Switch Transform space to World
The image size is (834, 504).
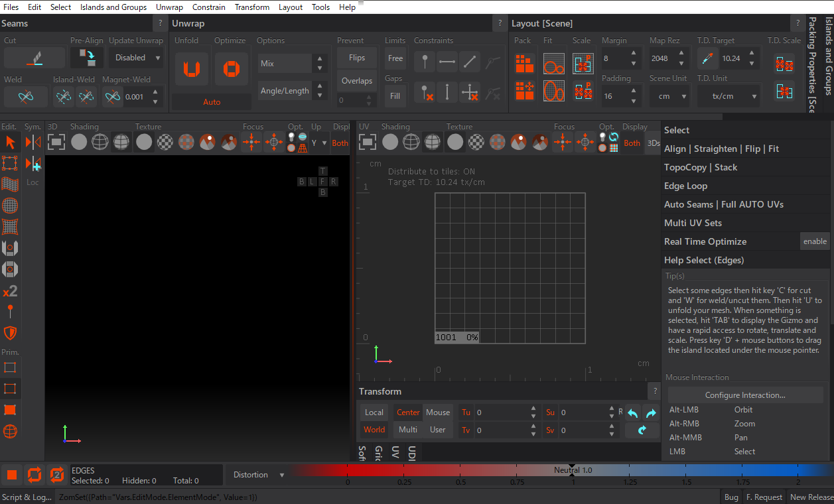374,430
